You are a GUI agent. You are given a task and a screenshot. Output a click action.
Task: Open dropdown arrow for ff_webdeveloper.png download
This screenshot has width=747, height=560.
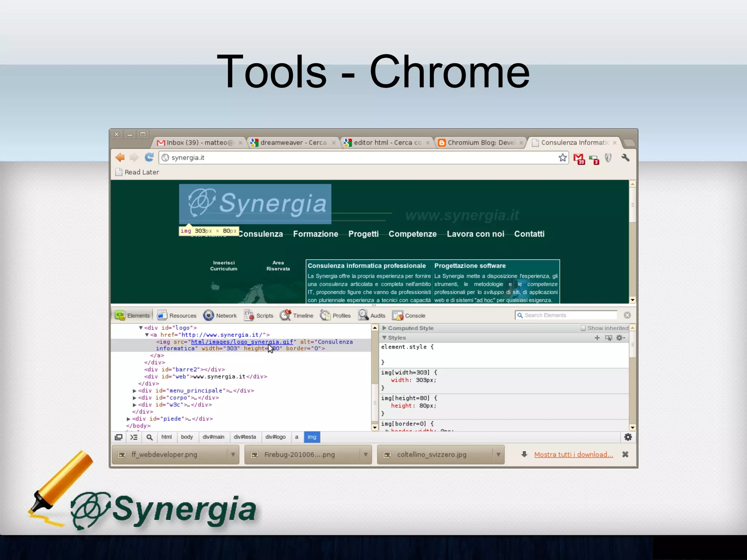[233, 455]
